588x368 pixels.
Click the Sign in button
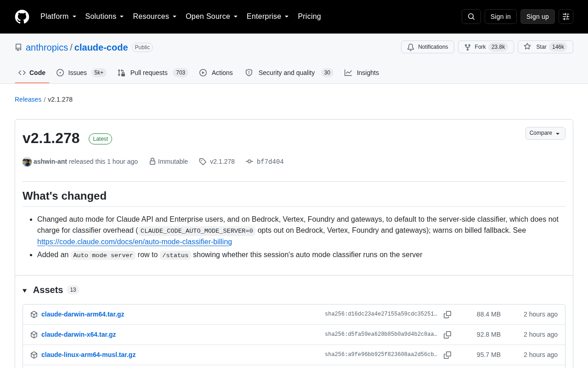point(501,17)
